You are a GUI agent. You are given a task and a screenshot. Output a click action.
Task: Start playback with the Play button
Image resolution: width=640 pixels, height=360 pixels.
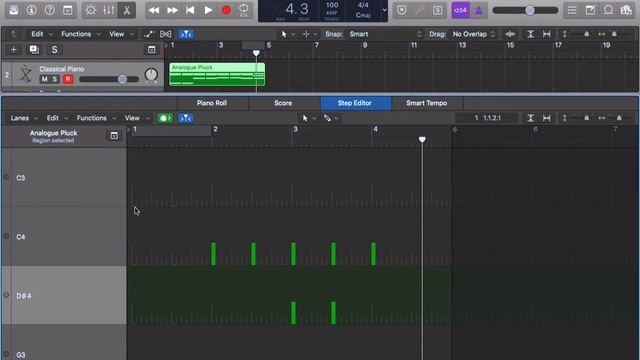click(208, 10)
